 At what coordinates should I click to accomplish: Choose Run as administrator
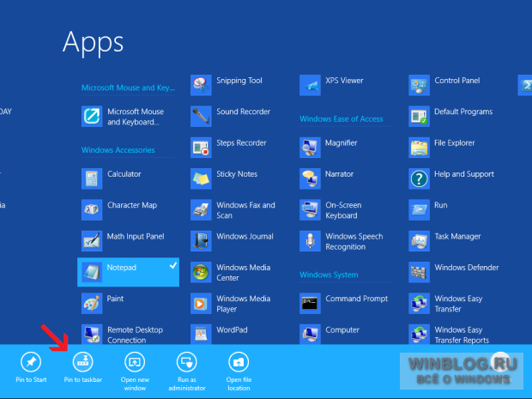point(187,372)
